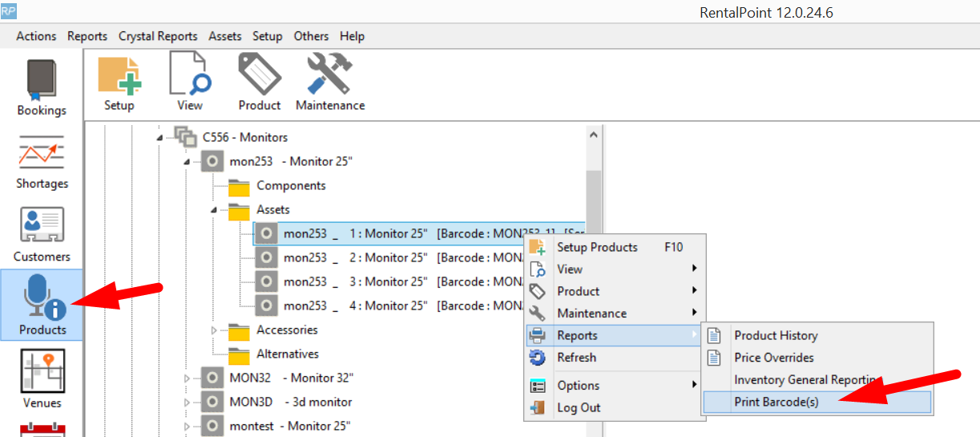
Task: Select Reports in context menu
Action: click(x=615, y=335)
